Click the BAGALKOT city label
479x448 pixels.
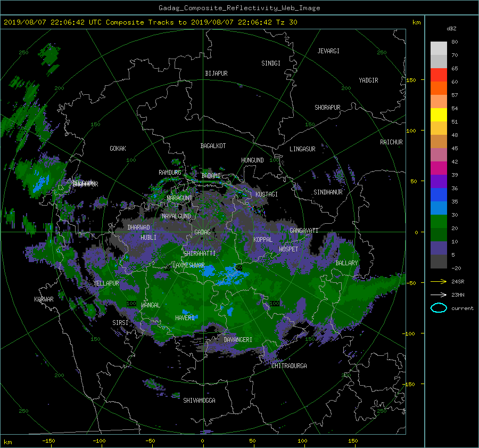tap(213, 146)
